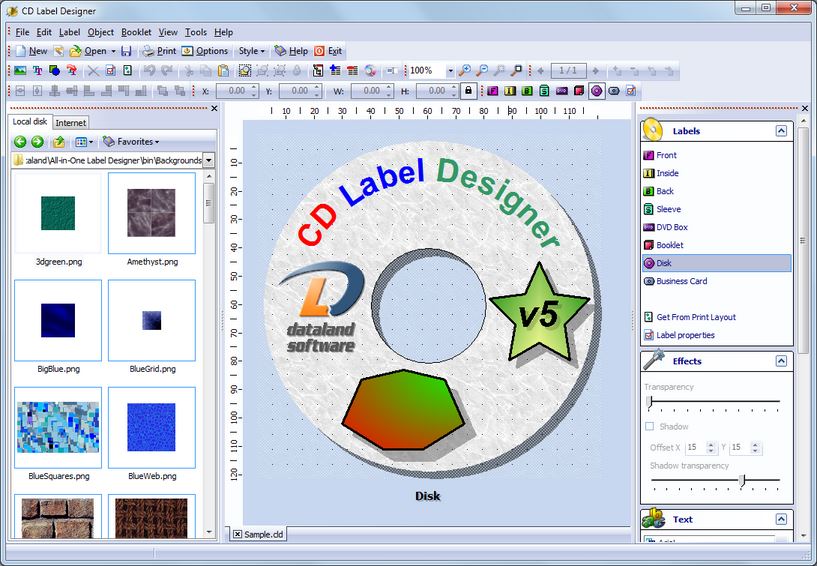Open the file view mode dropdown
817x566 pixels.
(84, 142)
